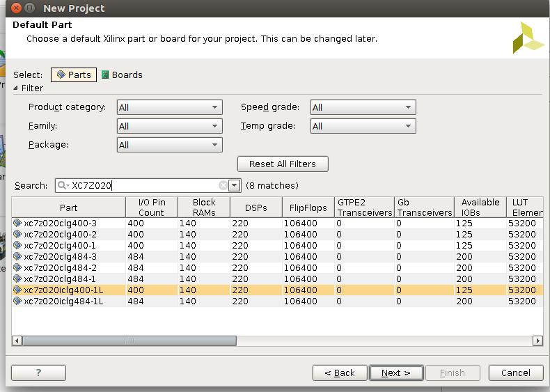Open the Package dropdown
550x392 pixels.
[169, 145]
